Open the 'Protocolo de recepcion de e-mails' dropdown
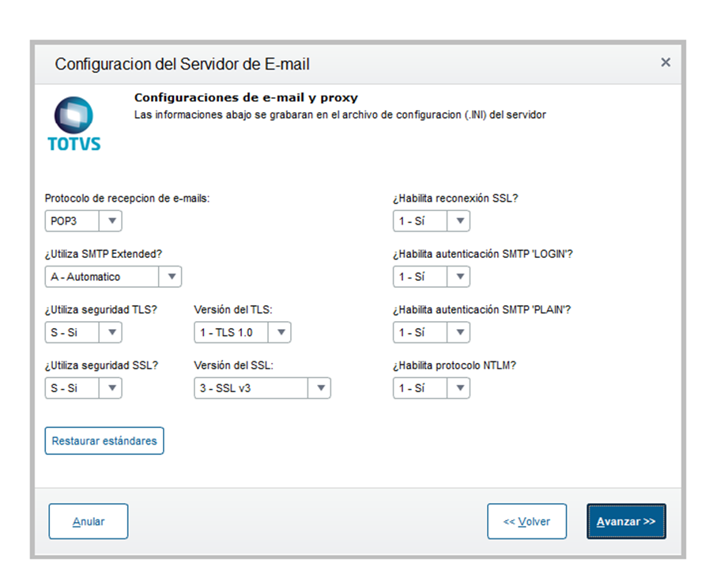This screenshot has width=728, height=586. tap(111, 221)
